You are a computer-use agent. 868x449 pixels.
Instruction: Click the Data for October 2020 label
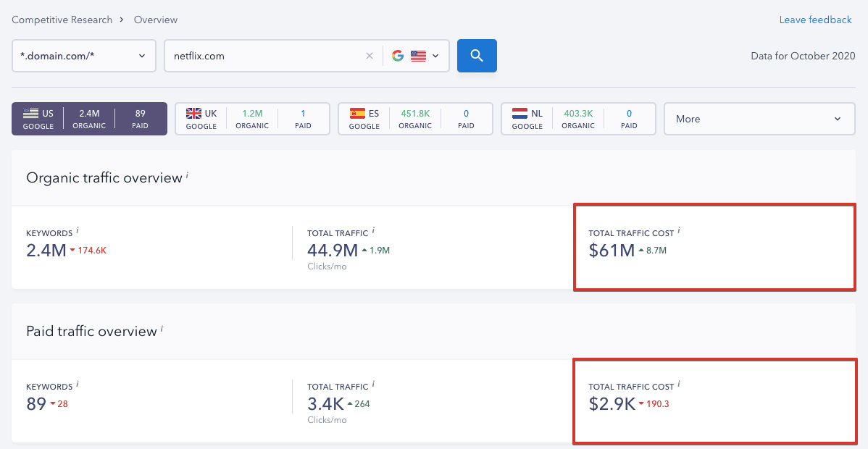(x=803, y=56)
